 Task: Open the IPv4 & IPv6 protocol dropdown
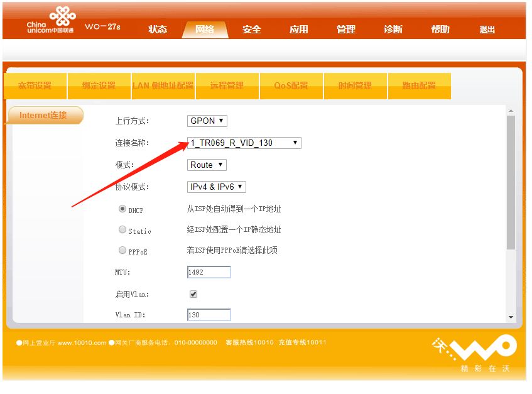click(x=217, y=187)
